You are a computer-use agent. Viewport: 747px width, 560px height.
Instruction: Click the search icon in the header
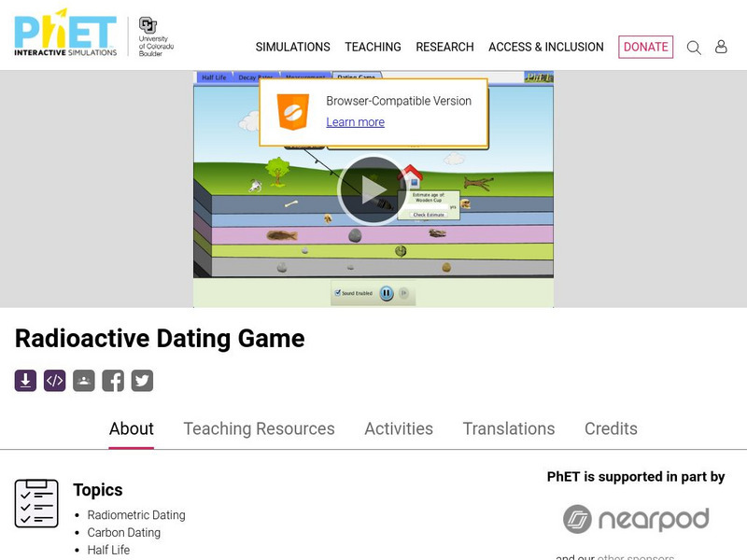tap(693, 46)
